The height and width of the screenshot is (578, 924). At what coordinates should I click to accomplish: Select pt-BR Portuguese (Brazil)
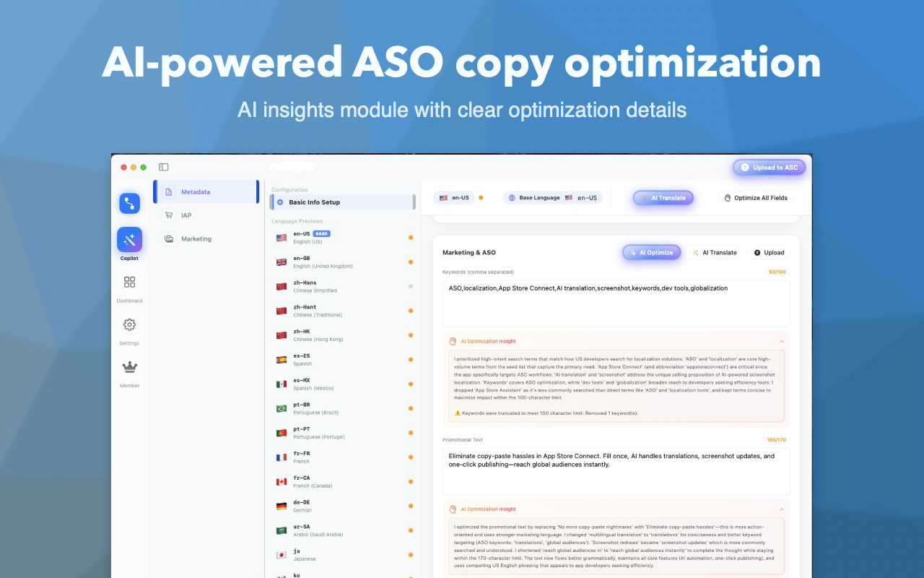tap(344, 408)
